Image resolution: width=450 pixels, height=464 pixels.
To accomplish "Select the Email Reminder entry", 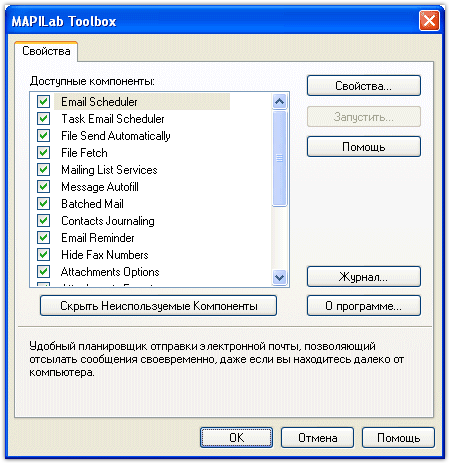I will point(98,238).
